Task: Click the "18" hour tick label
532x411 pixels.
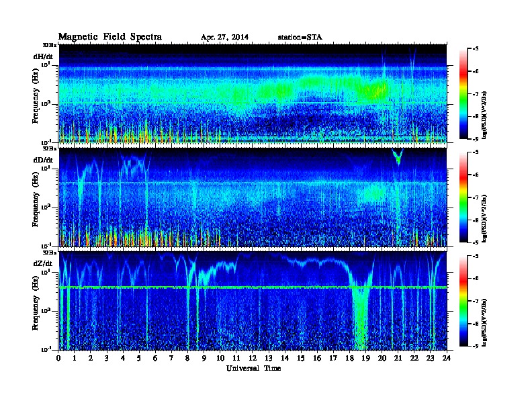Action: [x=349, y=358]
